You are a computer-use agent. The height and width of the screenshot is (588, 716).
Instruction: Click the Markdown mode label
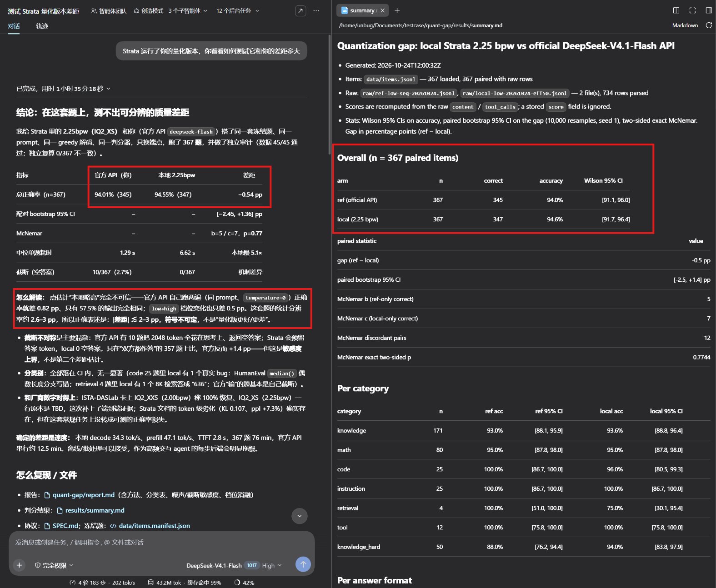click(685, 25)
